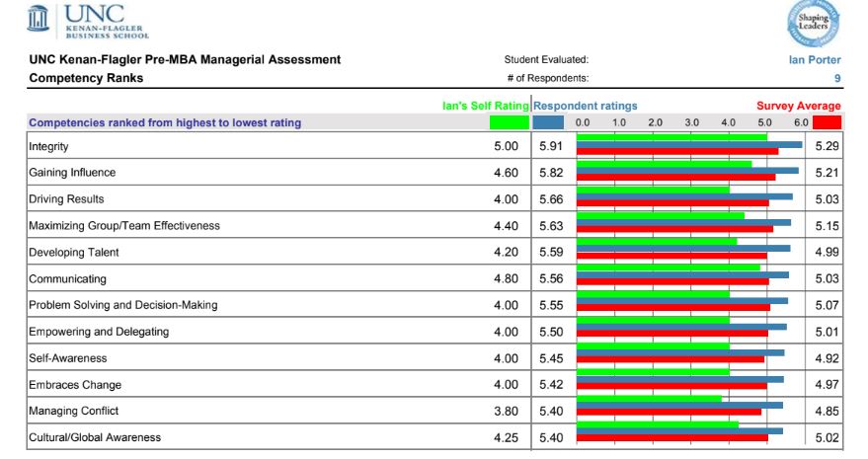This screenshot has height=459, width=868.
Task: Click Managing Conflict survey average 4.85
Action: coord(828,411)
